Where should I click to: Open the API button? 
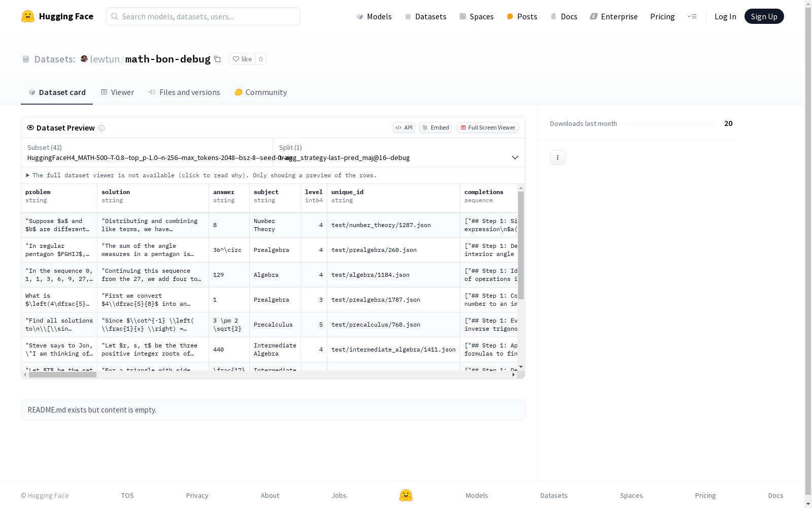[404, 128]
